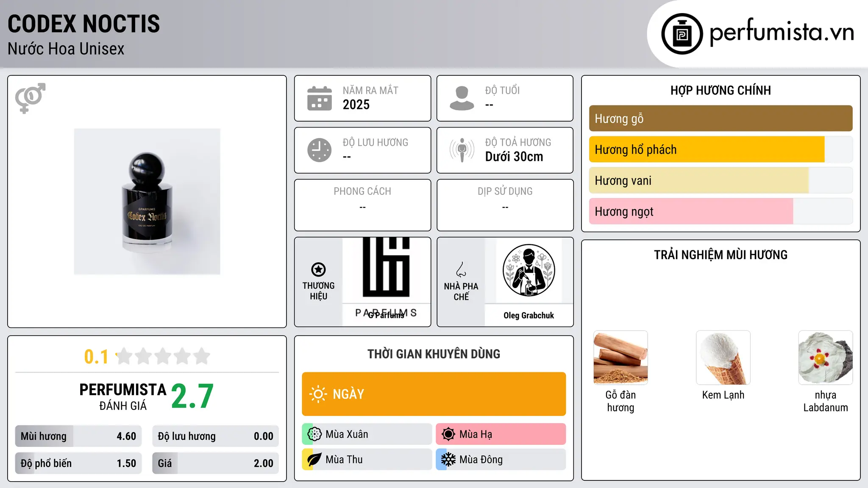Click the flower icon for Mùa Xuân
The height and width of the screenshot is (488, 868).
[x=314, y=434]
